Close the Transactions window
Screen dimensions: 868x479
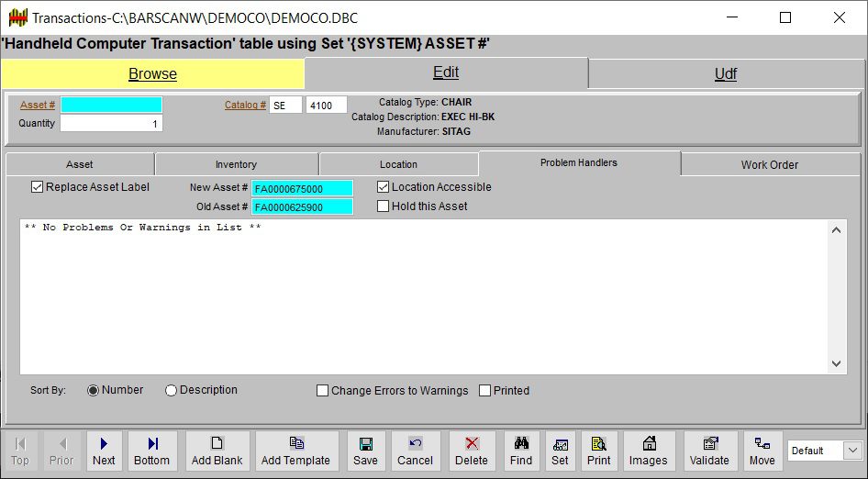[x=840, y=17]
